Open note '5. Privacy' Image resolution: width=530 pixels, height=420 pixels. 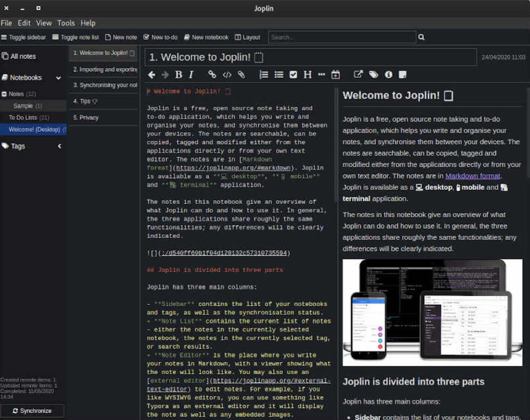[103, 118]
